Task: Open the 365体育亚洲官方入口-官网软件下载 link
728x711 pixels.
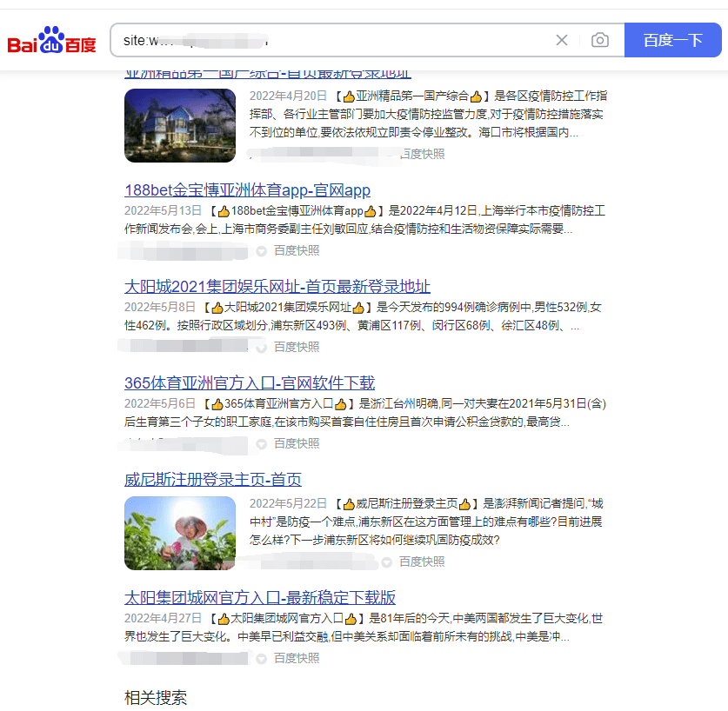Action: pyautogui.click(x=250, y=383)
